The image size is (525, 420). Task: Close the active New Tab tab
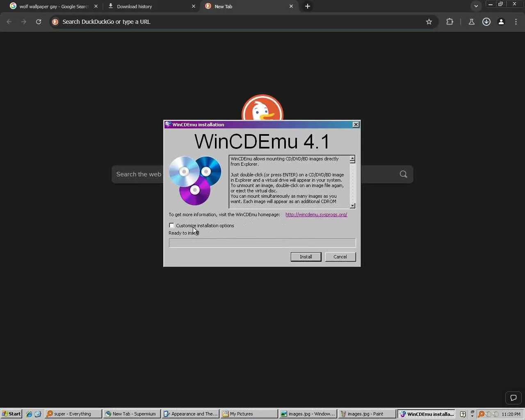pos(291,6)
